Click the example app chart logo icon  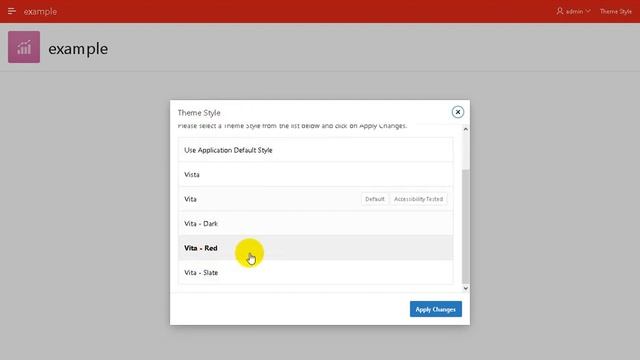24,47
